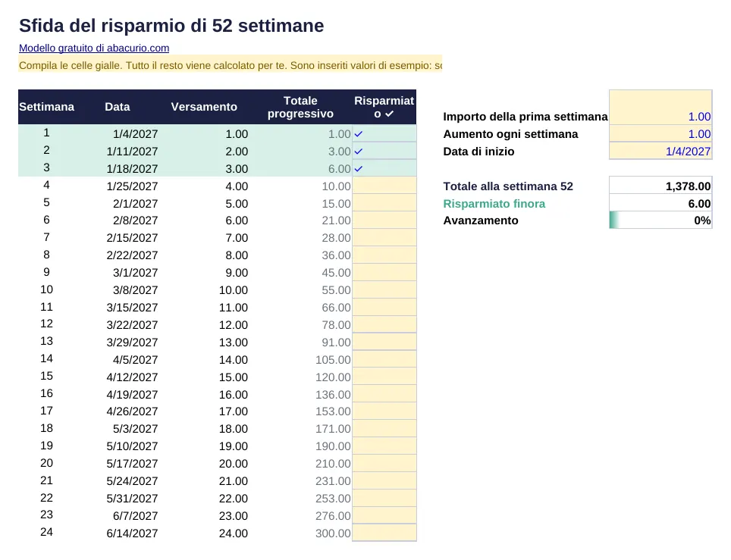Select week number cell 17

pos(46,411)
